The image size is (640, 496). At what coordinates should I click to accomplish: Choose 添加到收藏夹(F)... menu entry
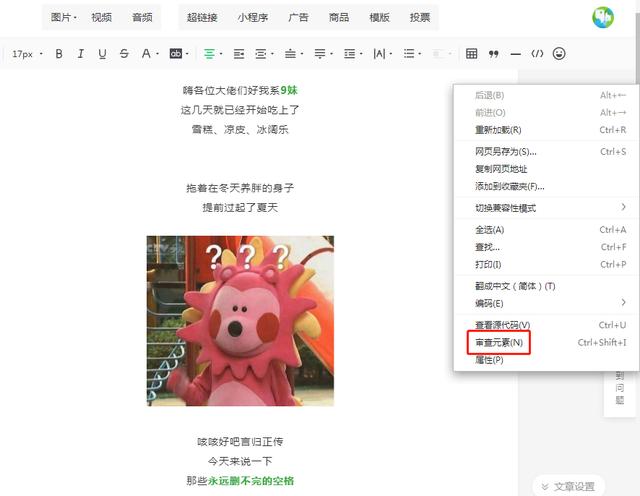(x=546, y=186)
